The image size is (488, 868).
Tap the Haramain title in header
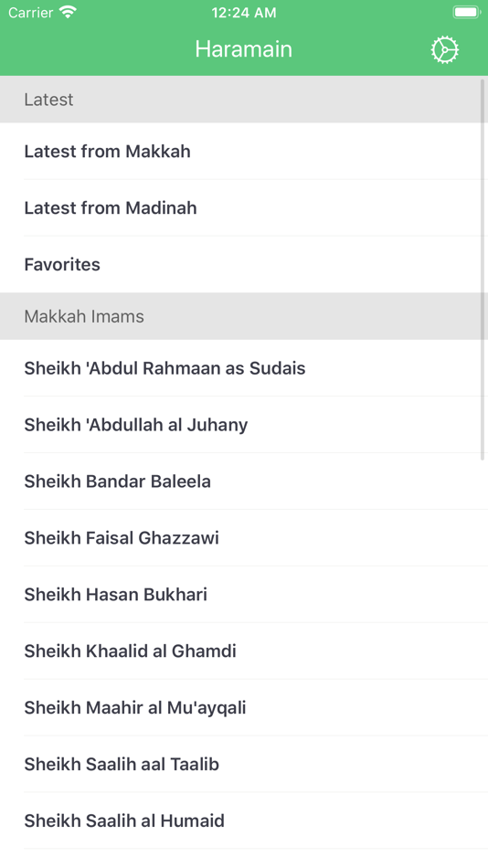point(244,49)
